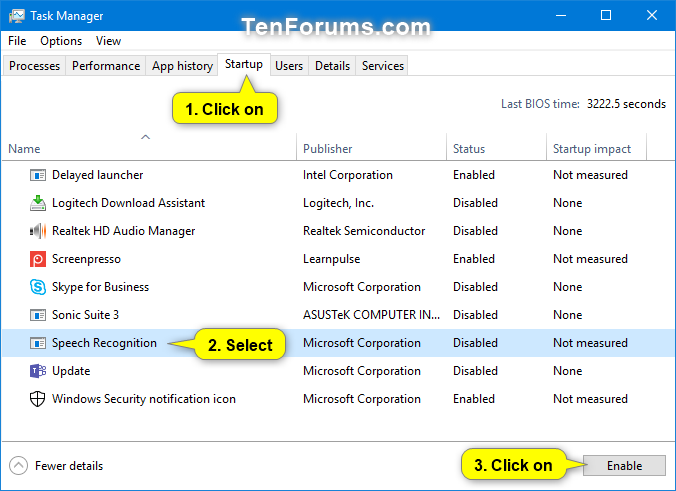
Task: Click Disabled status of Logitech Download Assistant
Action: click(475, 203)
